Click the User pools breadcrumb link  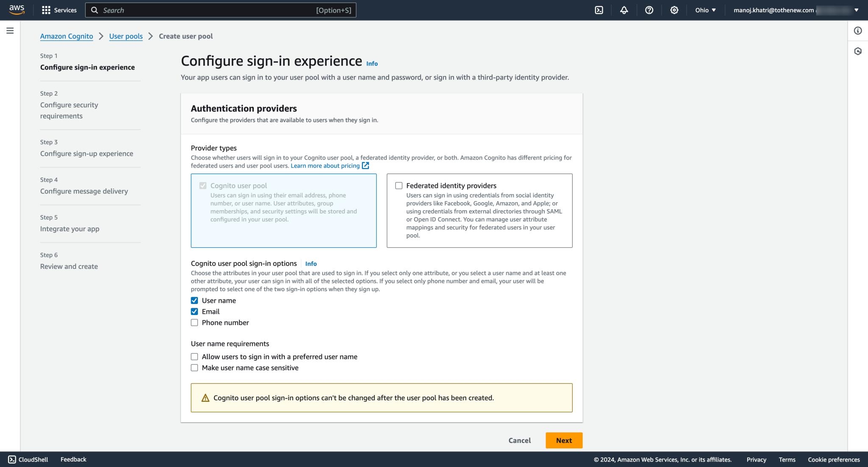126,36
